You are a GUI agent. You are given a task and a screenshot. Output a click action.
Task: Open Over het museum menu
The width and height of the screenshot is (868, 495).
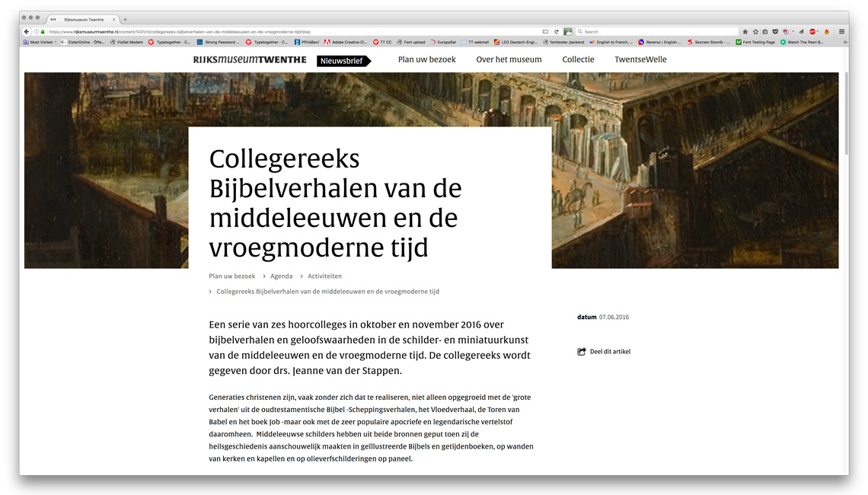[x=509, y=59]
